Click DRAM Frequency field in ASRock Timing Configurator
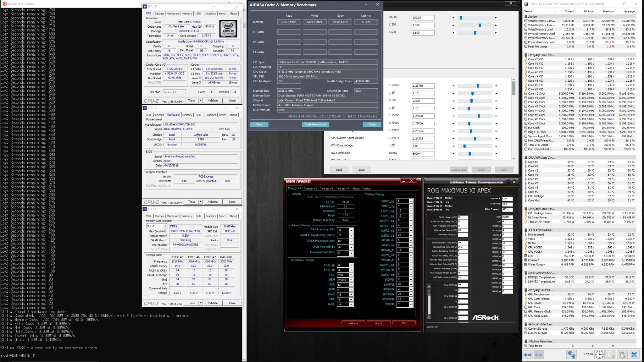The width and height of the screenshot is (644, 362). point(507,209)
